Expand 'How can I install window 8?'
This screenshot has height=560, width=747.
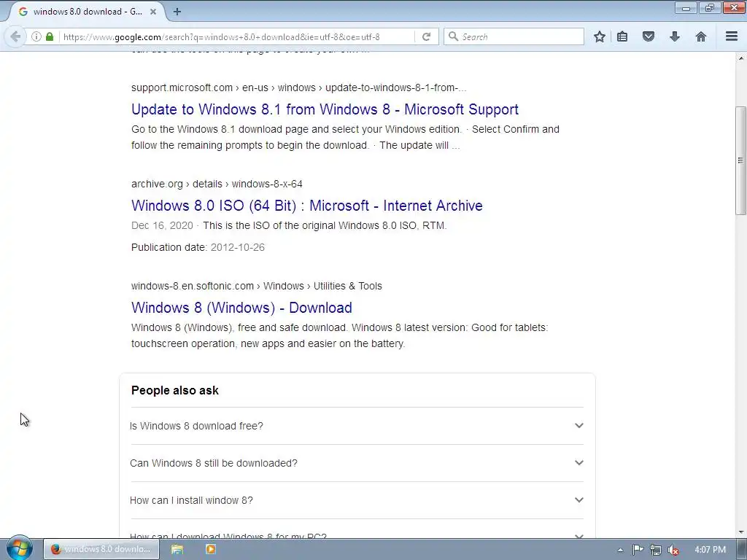[356, 500]
